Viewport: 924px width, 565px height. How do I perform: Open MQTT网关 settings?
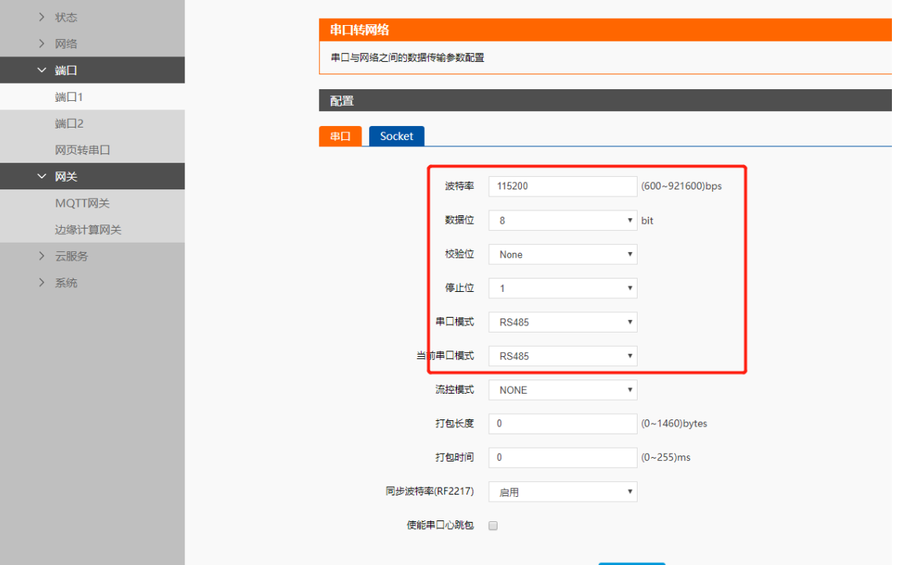[82, 203]
